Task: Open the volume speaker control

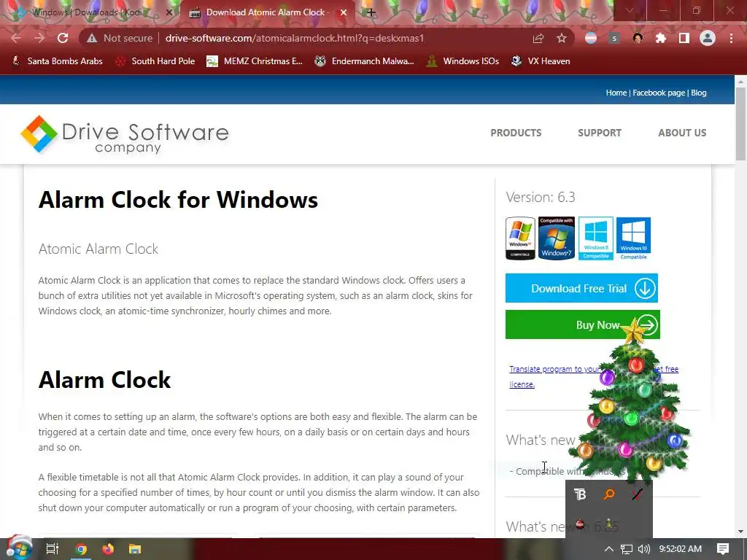Action: 644,549
